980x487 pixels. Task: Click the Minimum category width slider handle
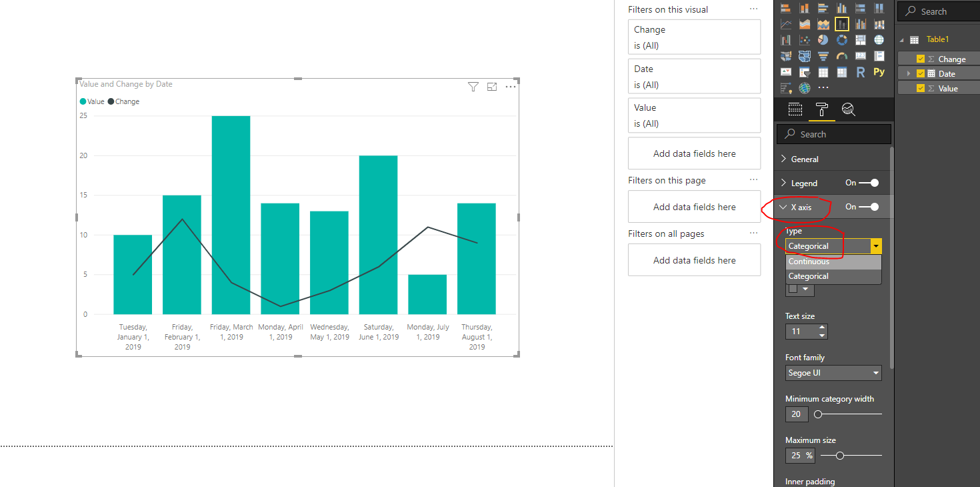pyautogui.click(x=818, y=414)
